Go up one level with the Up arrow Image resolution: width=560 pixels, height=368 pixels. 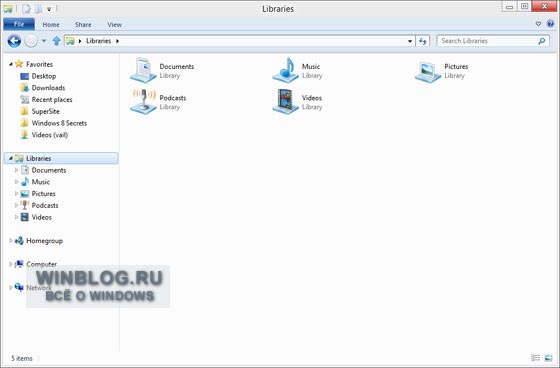coord(56,41)
